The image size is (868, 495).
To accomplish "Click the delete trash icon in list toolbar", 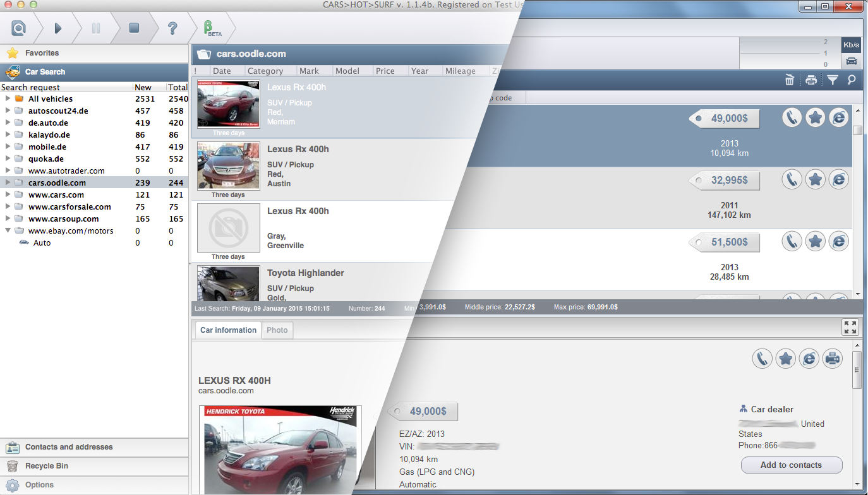I will coord(790,80).
